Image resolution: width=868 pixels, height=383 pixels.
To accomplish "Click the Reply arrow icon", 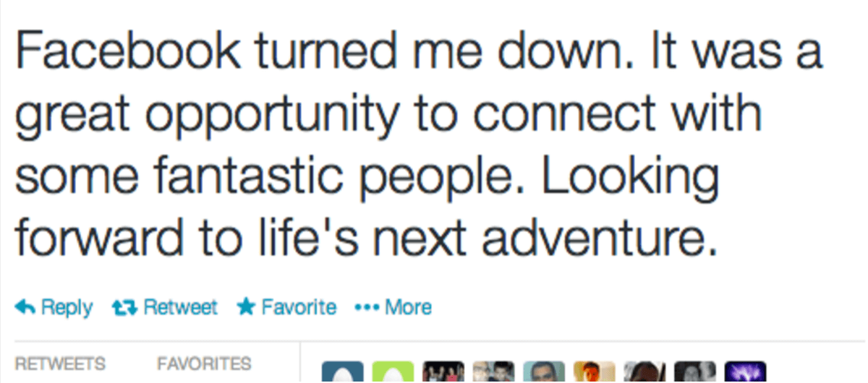I will pyautogui.click(x=26, y=308).
